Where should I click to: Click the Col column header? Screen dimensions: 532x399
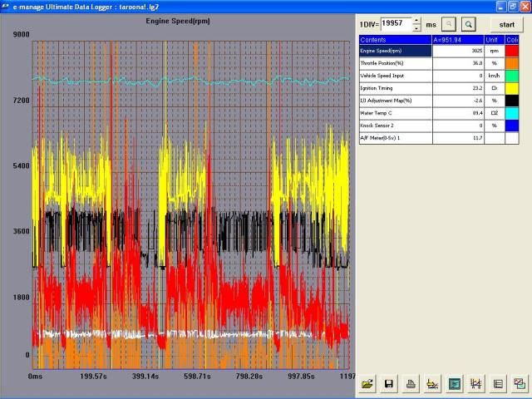point(512,40)
